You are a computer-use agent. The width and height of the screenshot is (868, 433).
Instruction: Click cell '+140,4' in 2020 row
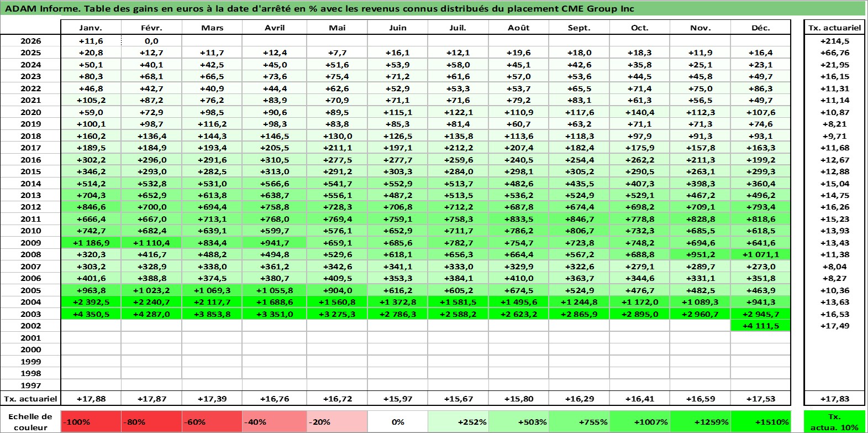coord(639,112)
